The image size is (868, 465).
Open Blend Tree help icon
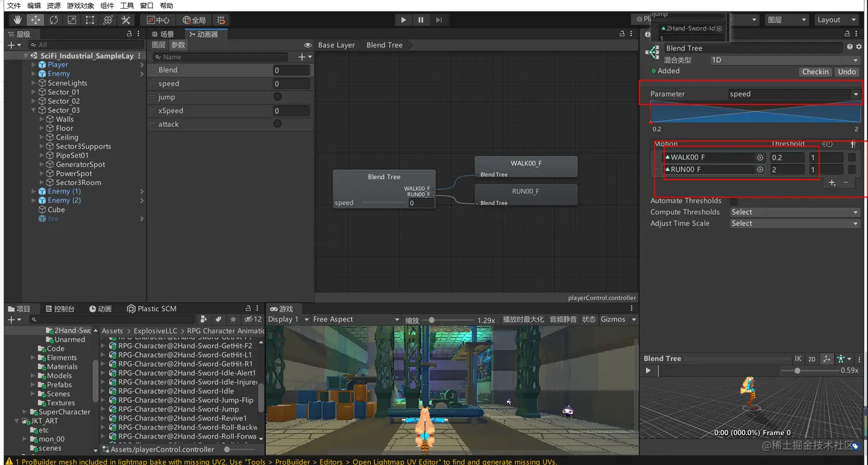coord(850,47)
